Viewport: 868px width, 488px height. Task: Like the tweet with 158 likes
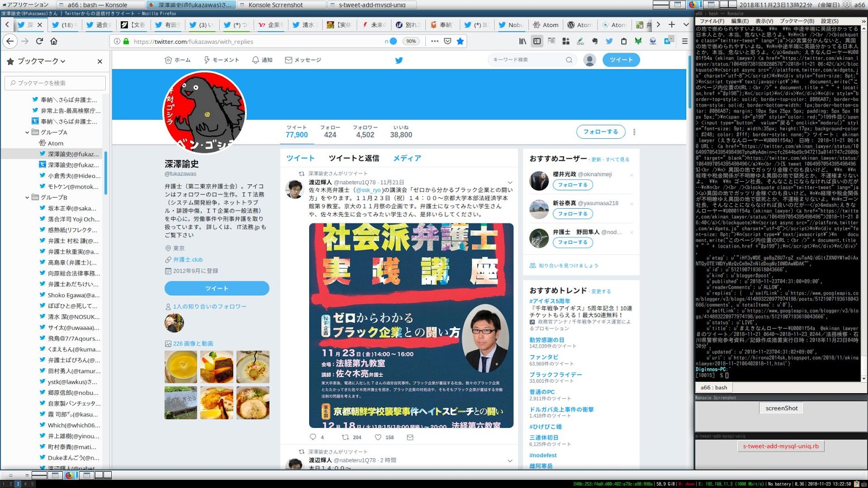(378, 437)
